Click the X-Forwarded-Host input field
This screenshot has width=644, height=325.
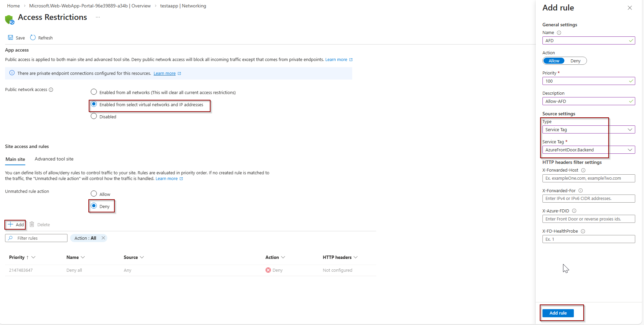tap(589, 178)
